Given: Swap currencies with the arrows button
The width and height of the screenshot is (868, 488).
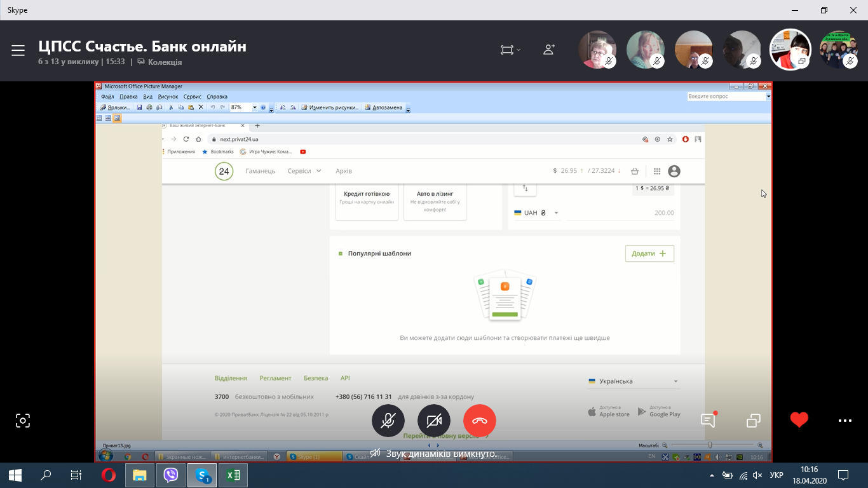Looking at the screenshot, I should click(526, 188).
